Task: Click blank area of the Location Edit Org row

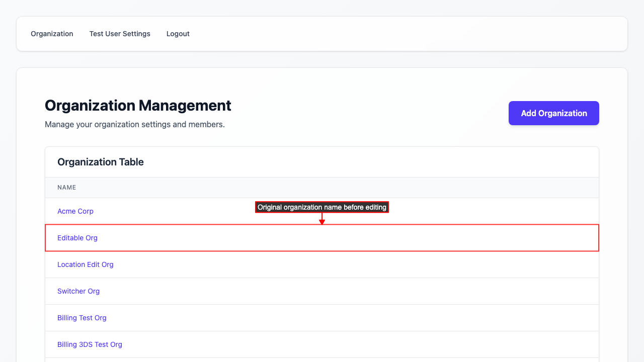Action: (x=352, y=264)
